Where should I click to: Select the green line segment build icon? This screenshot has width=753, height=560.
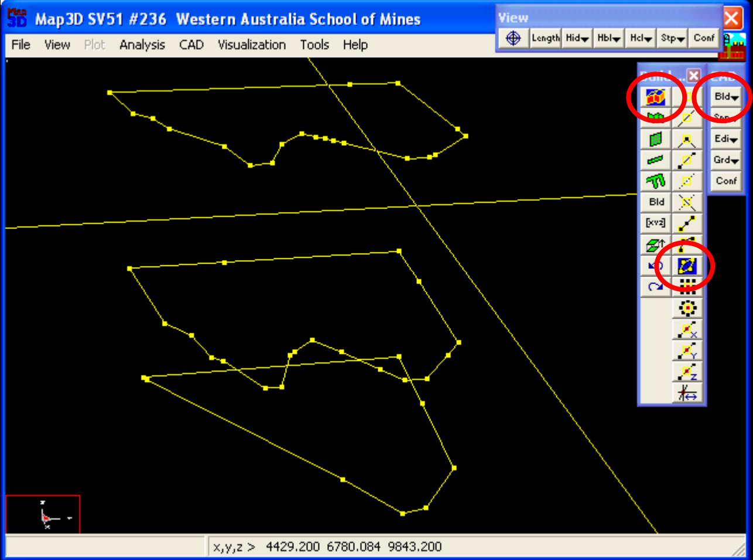(x=655, y=160)
